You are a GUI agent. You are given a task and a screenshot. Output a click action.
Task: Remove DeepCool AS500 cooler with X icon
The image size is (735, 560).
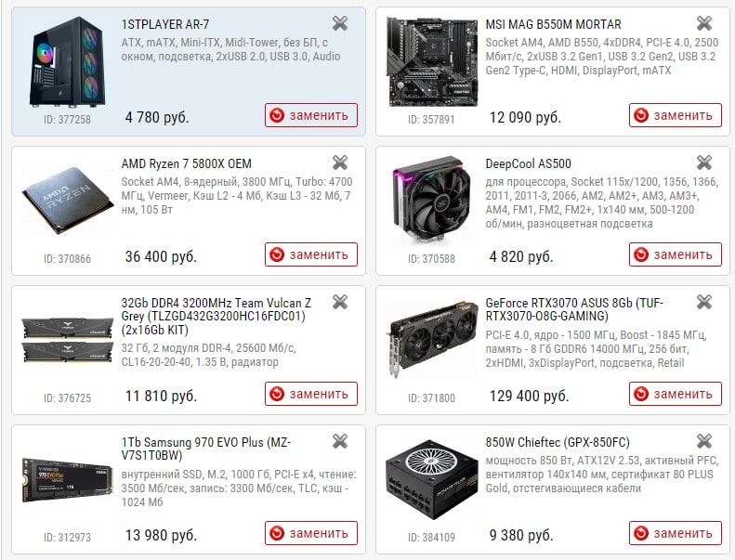coord(704,163)
